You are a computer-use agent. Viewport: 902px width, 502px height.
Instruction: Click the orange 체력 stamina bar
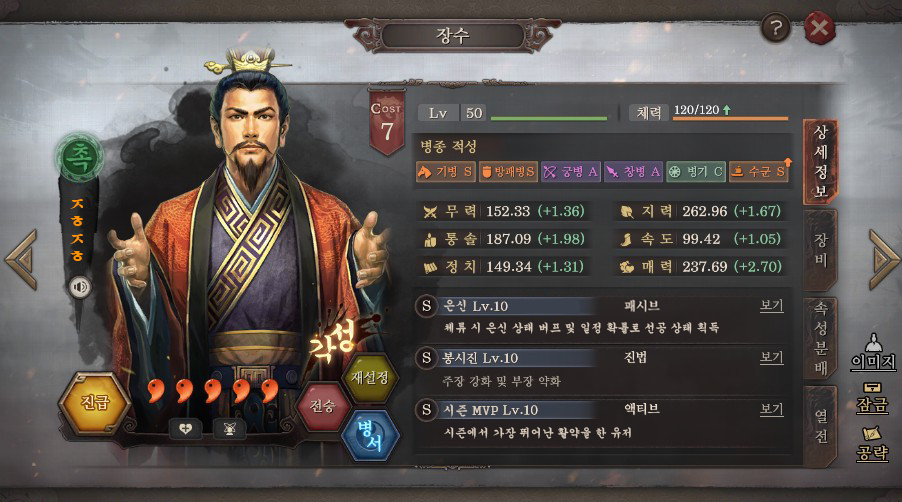(x=730, y=118)
